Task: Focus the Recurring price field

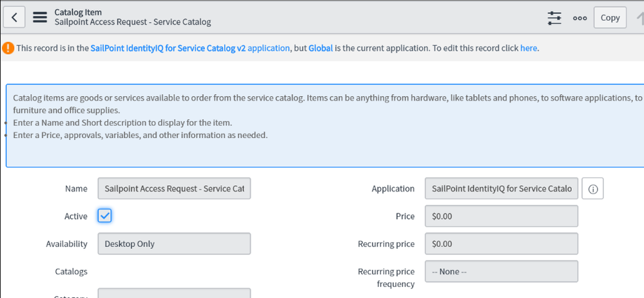Action: pyautogui.click(x=501, y=244)
